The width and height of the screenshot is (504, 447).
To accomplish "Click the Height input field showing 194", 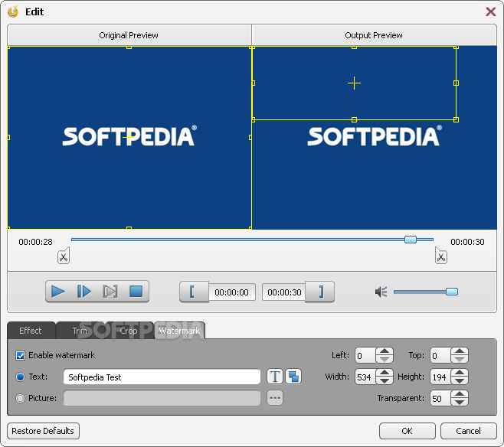I will [440, 377].
